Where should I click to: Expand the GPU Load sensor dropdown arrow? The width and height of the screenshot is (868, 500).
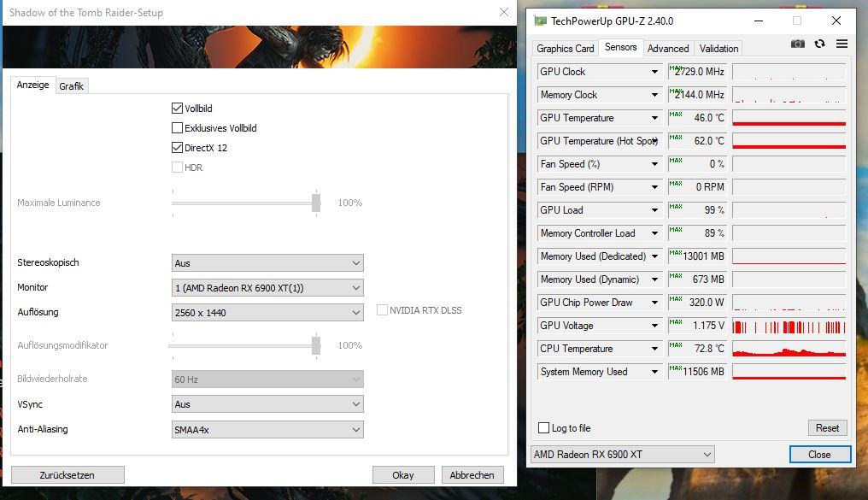coord(655,210)
